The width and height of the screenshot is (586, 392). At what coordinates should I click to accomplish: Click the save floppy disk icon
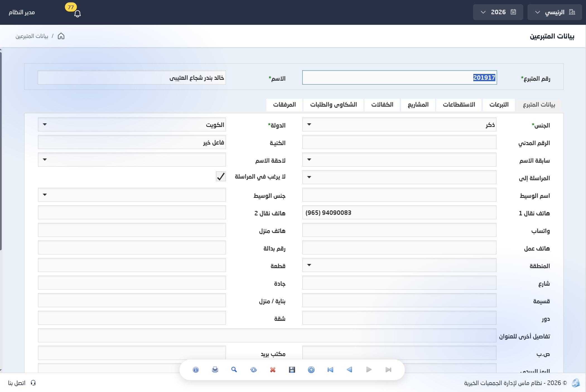click(x=292, y=370)
